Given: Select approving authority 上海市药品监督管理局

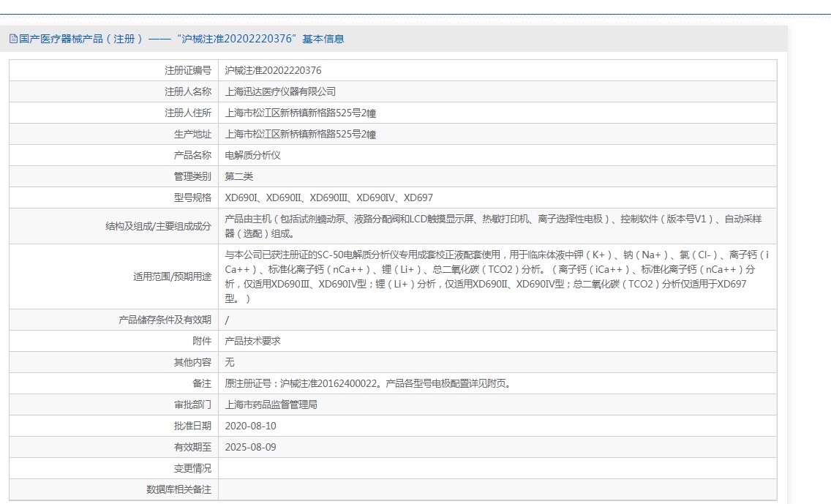Looking at the screenshot, I should coord(271,405).
